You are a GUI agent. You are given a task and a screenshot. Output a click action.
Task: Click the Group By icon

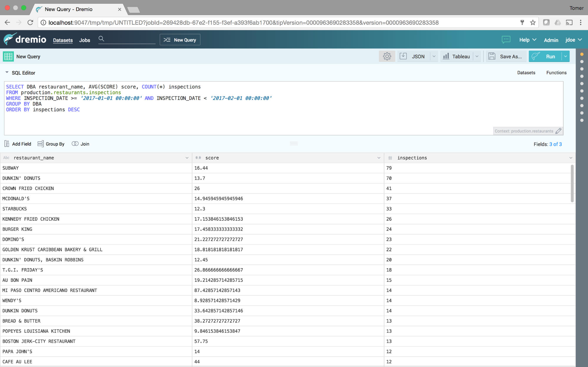click(x=41, y=144)
